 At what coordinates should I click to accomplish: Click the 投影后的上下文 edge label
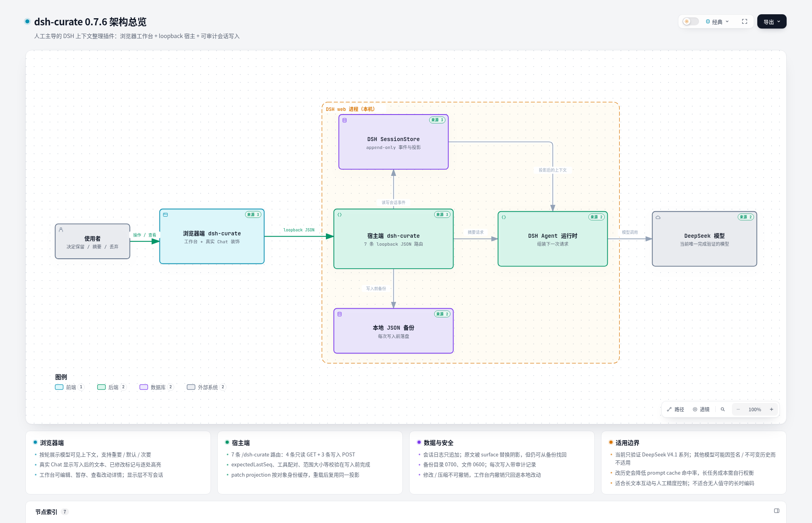(553, 170)
